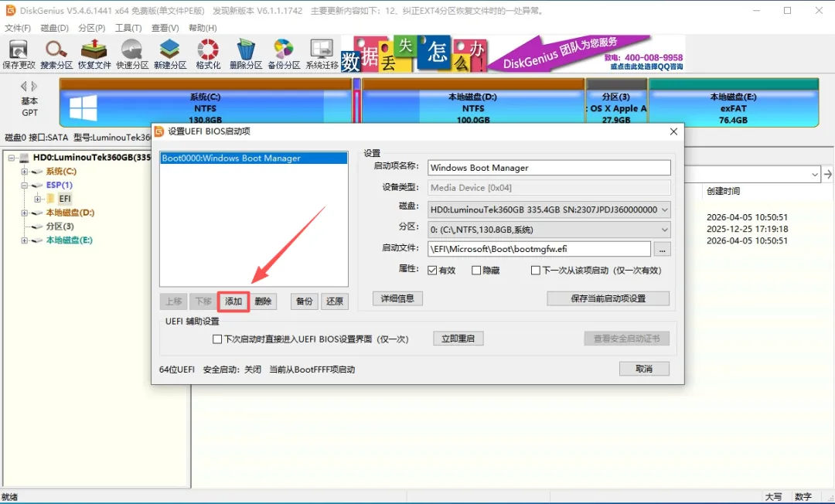Viewport: 835px width, 504px height.
Task: Select the 系统(C:) partition bar in disk map
Action: click(x=206, y=103)
